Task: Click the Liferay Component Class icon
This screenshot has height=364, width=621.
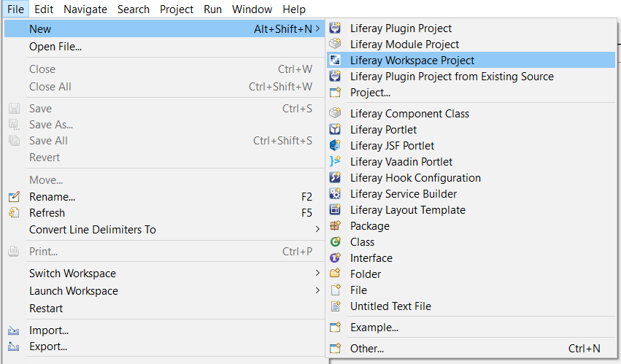Action: 335,113
